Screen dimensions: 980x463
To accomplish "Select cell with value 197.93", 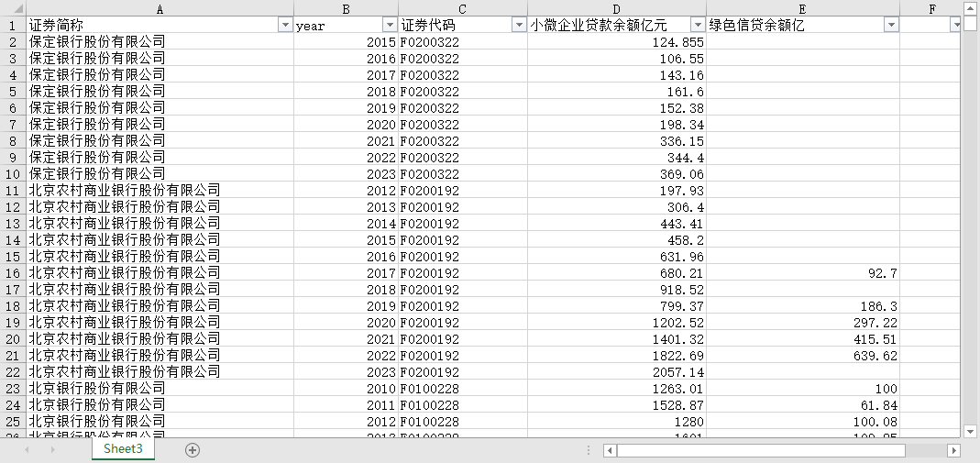I will coord(617,190).
